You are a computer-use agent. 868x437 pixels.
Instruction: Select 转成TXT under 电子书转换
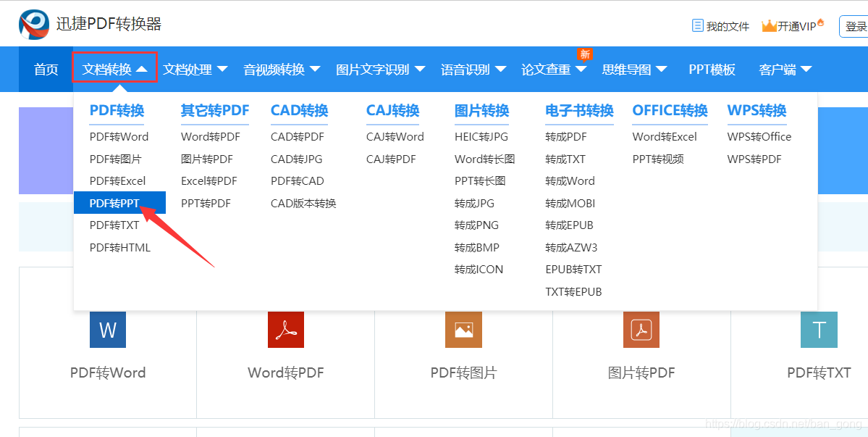pyautogui.click(x=565, y=159)
